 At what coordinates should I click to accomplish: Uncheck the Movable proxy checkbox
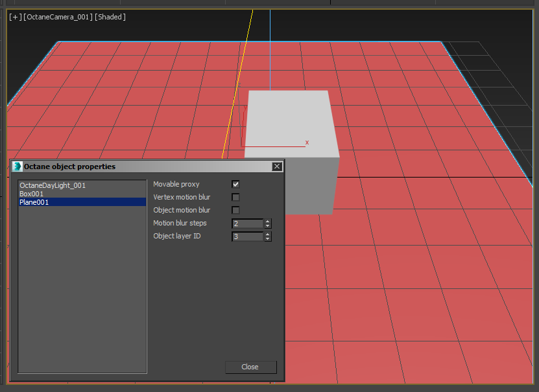coord(235,184)
